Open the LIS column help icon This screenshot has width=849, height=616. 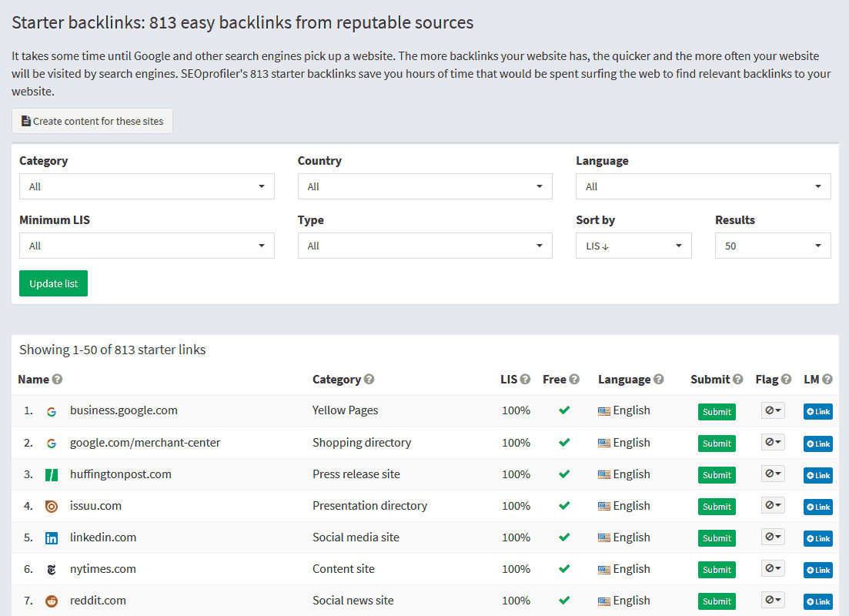(x=527, y=379)
